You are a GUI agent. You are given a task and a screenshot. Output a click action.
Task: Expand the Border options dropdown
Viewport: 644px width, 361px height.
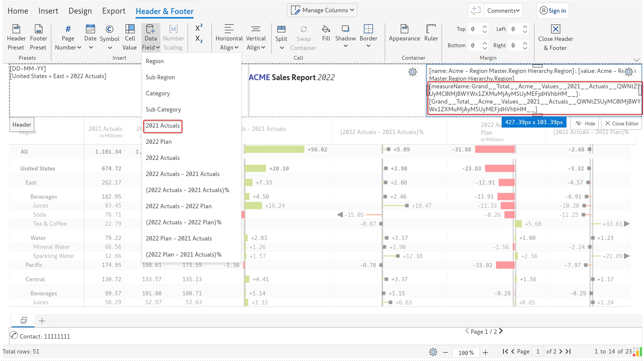[368, 46]
